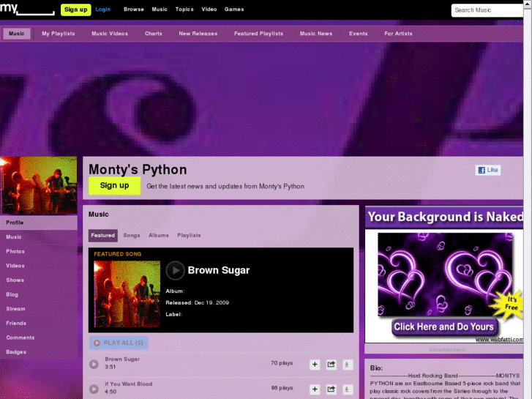
Task: Open Badges in the sidebar
Action: (39, 352)
